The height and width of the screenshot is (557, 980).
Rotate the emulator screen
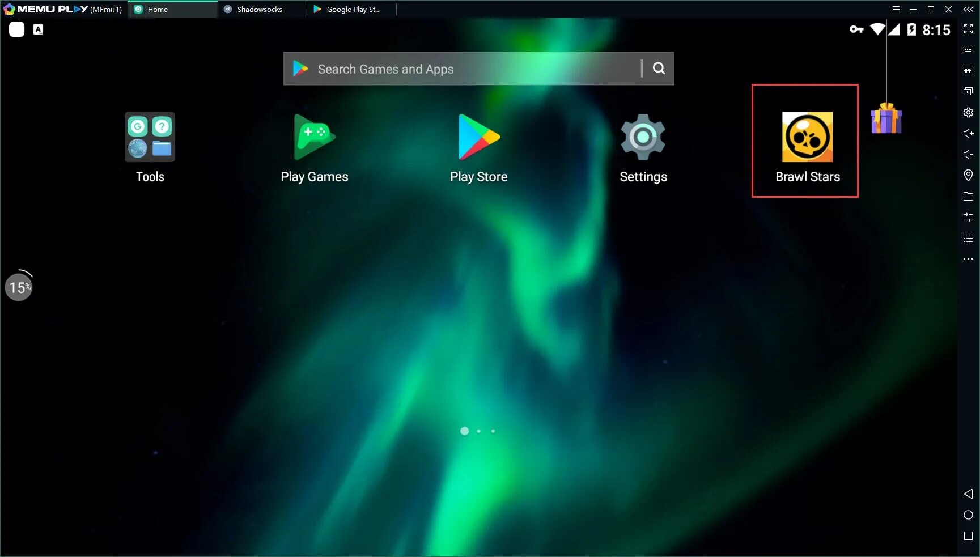(x=968, y=217)
